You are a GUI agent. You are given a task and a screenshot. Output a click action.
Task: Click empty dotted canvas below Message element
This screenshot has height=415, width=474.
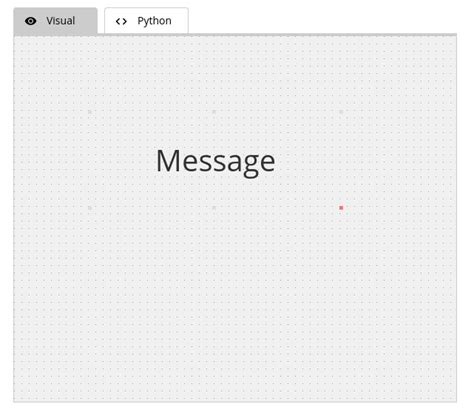click(x=233, y=300)
